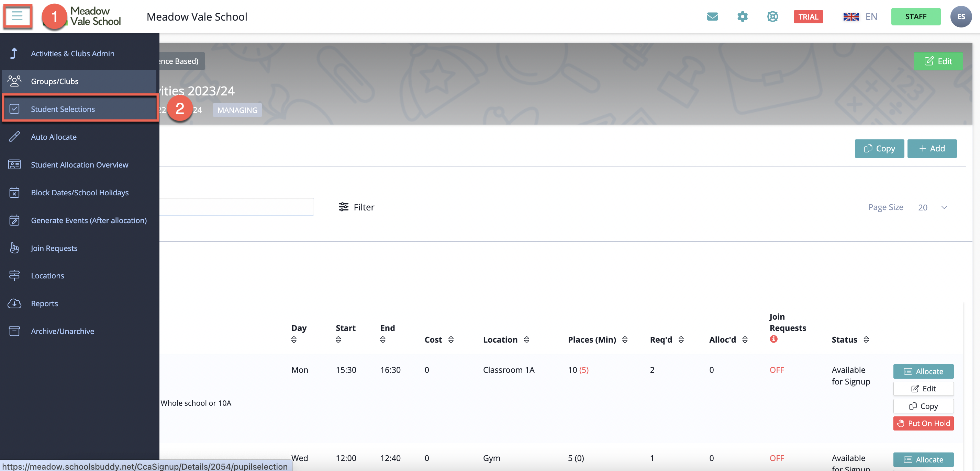Sort table by Cost column

(x=451, y=340)
